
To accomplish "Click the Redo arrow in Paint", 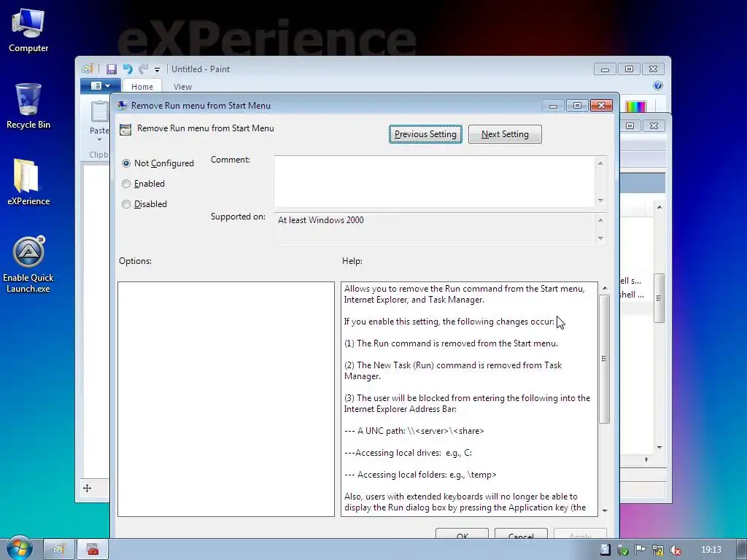I will 143,69.
